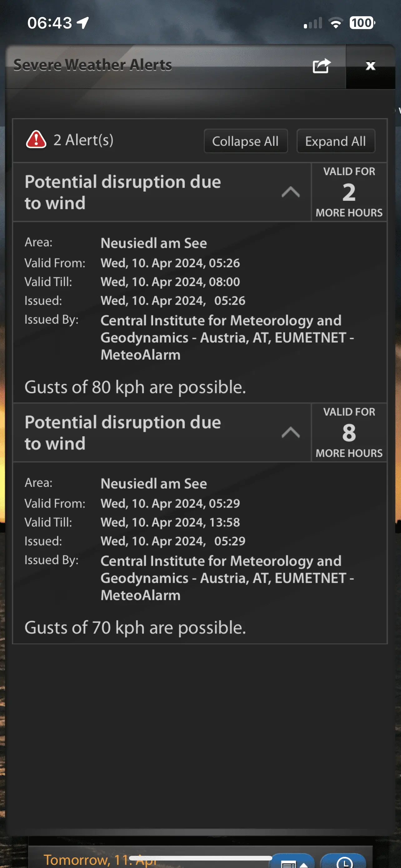
Task: Tap the second 'Potential disruption due to wind' header
Action: point(123,433)
